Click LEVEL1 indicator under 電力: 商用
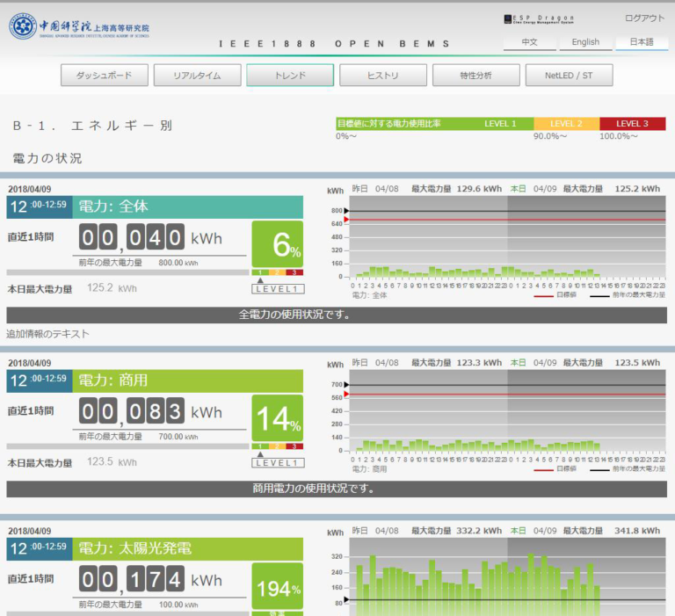Image resolution: width=675 pixels, height=616 pixels. coord(278,463)
